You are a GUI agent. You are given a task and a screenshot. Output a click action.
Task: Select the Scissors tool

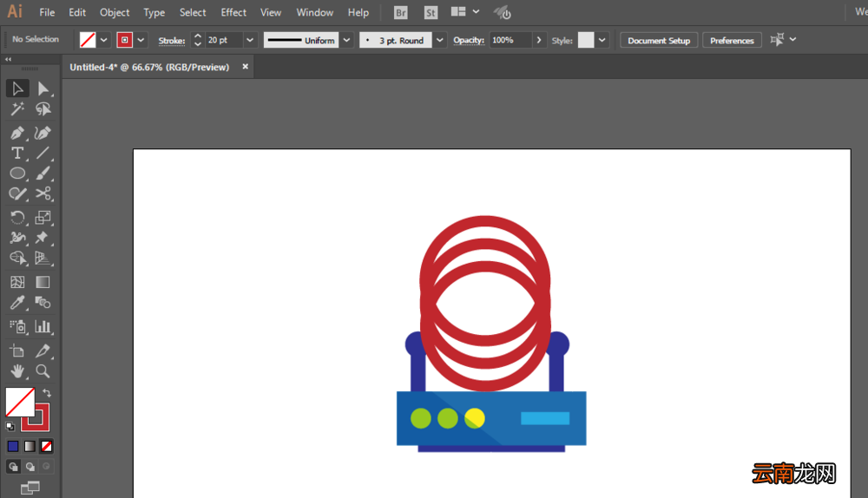pos(43,193)
